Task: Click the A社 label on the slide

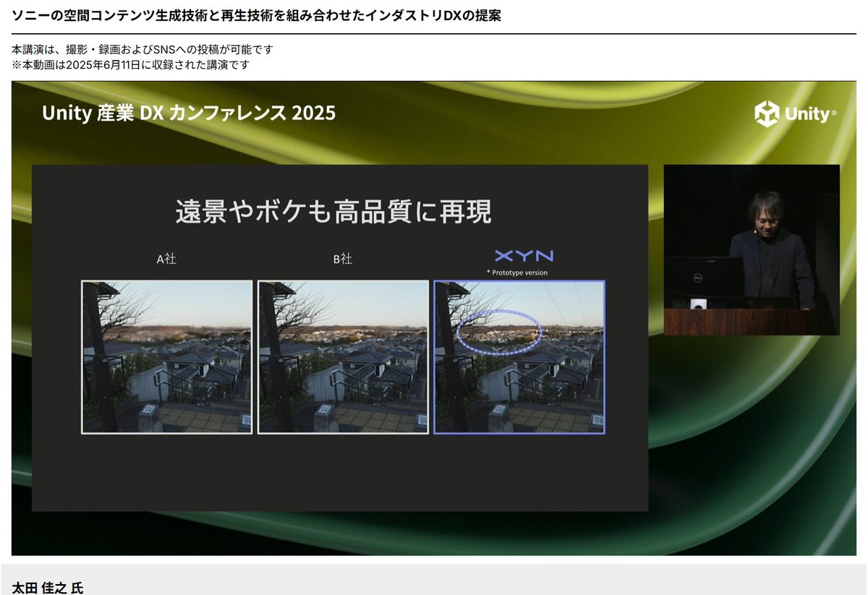Action: pyautogui.click(x=166, y=259)
